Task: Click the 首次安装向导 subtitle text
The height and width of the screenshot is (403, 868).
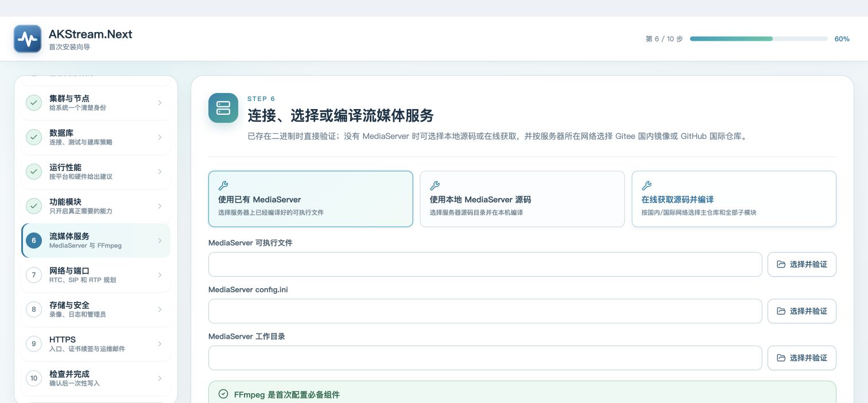Action: [x=69, y=47]
